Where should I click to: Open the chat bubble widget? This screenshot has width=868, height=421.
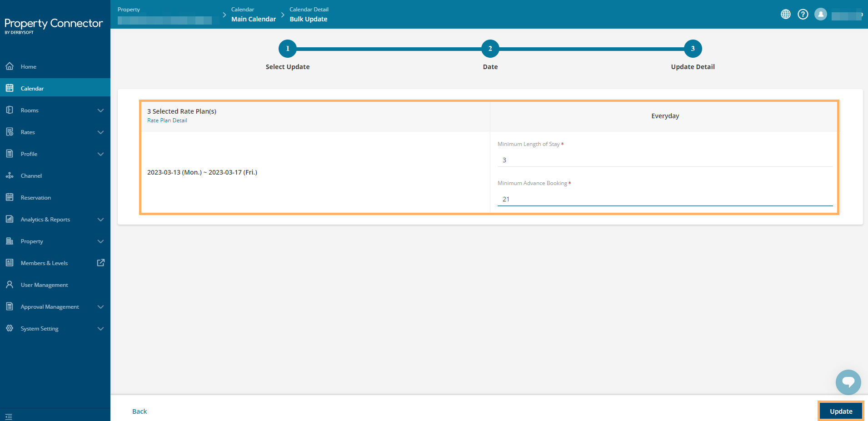pos(848,382)
